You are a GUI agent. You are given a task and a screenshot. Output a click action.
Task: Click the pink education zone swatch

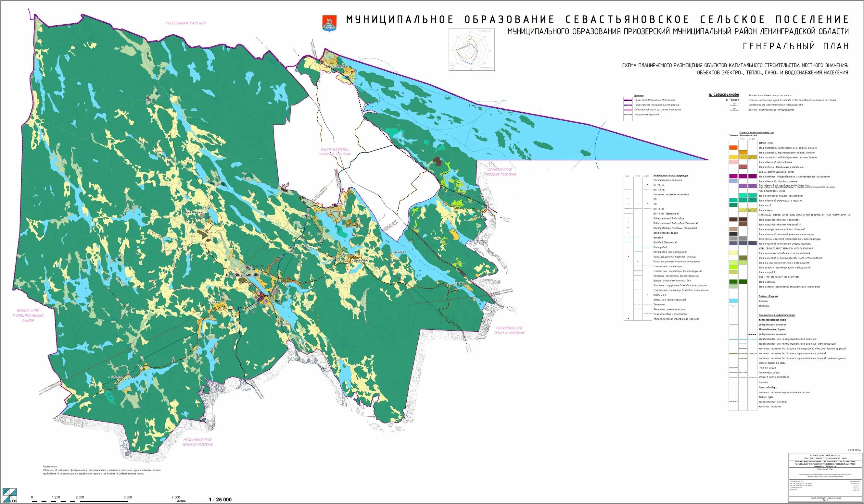click(733, 162)
